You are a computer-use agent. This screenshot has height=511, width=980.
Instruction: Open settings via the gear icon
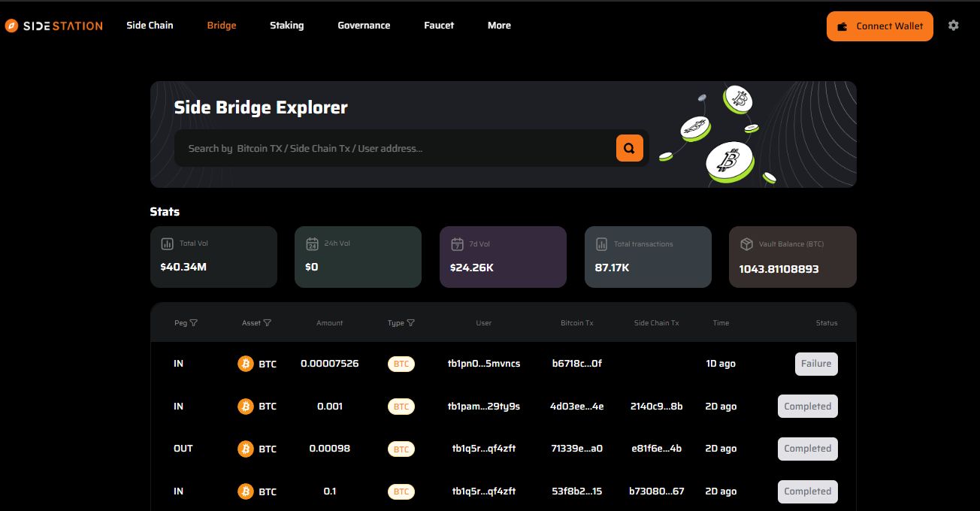point(953,26)
